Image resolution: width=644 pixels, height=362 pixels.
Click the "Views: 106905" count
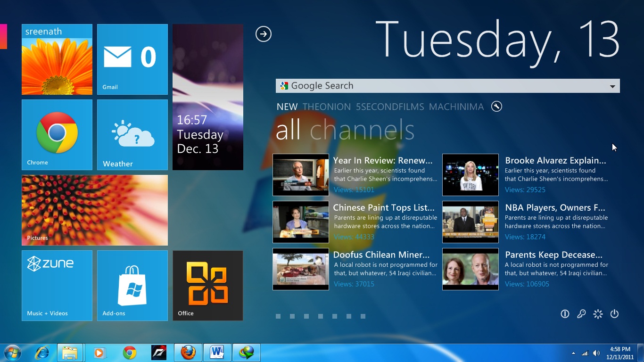(527, 284)
